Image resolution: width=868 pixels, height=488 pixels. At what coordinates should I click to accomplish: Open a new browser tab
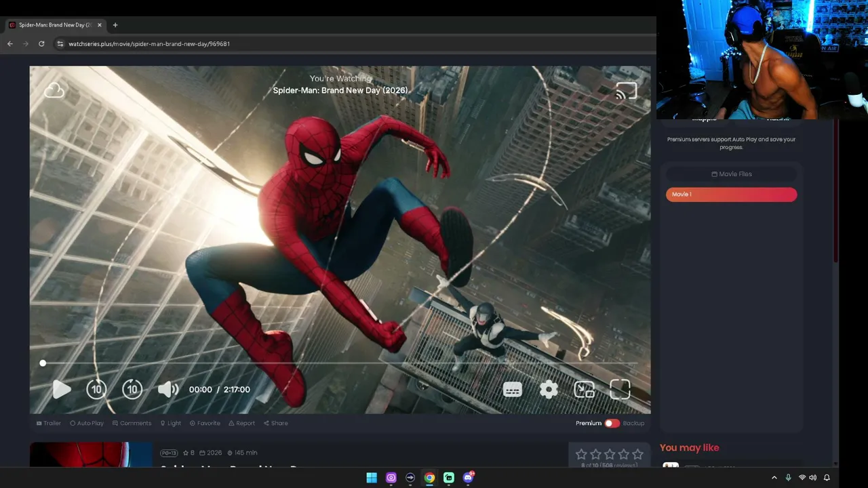click(115, 25)
